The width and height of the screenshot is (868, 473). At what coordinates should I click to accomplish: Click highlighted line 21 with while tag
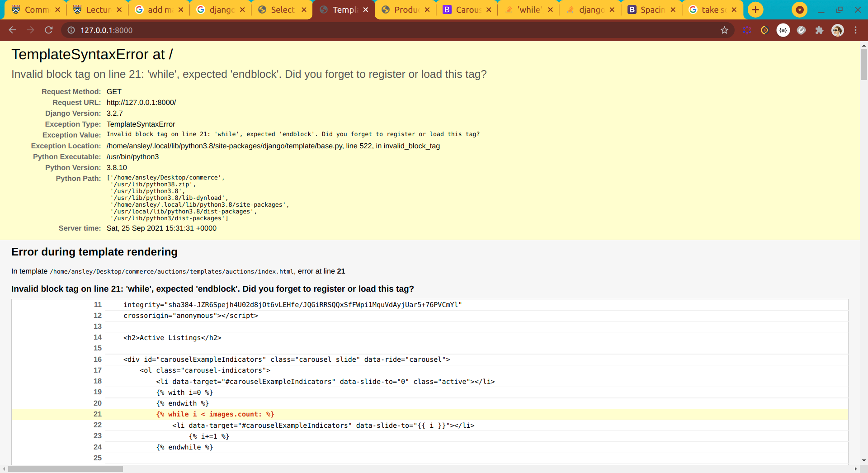[x=430, y=414]
